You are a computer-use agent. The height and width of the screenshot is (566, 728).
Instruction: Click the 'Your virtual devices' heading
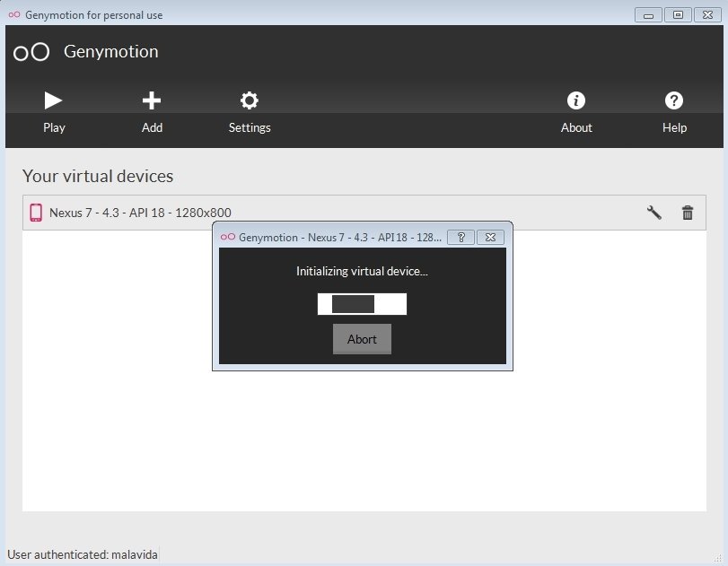(x=98, y=177)
